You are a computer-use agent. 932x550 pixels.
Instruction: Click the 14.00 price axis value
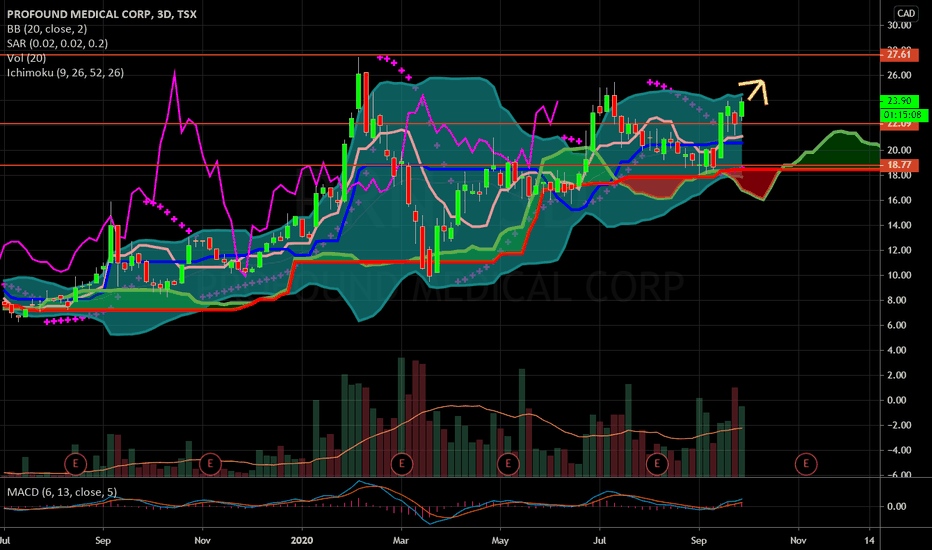click(x=899, y=225)
